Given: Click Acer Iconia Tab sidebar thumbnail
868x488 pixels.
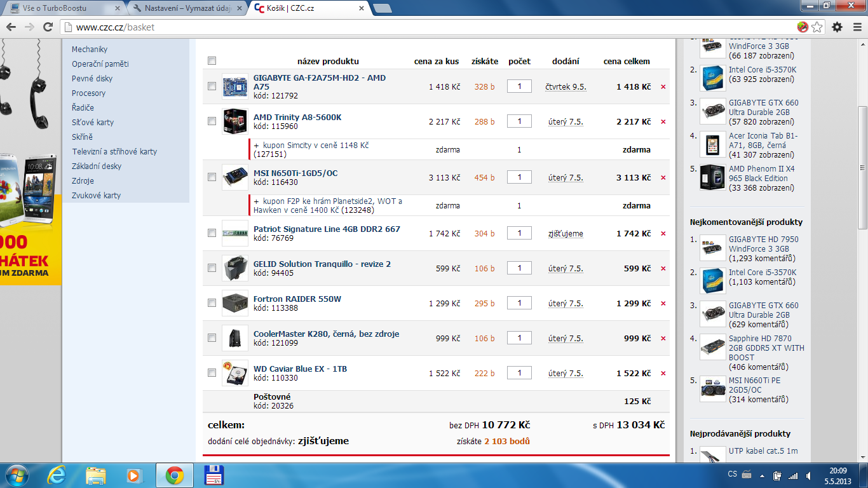Looking at the screenshot, I should pos(712,145).
